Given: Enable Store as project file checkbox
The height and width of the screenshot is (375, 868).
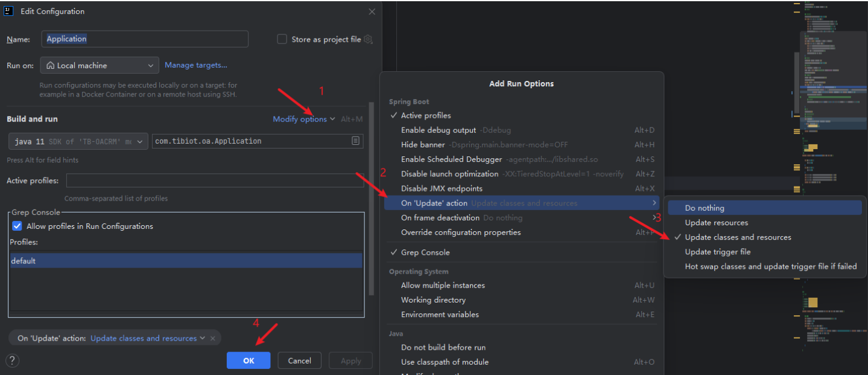Looking at the screenshot, I should tap(282, 39).
